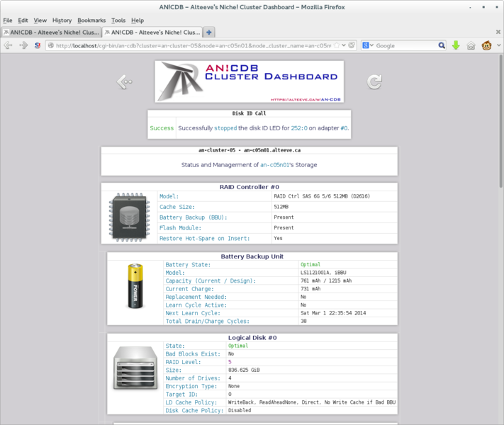504x425 pixels.
Task: Open the Tools menu
Action: pyautogui.click(x=118, y=21)
